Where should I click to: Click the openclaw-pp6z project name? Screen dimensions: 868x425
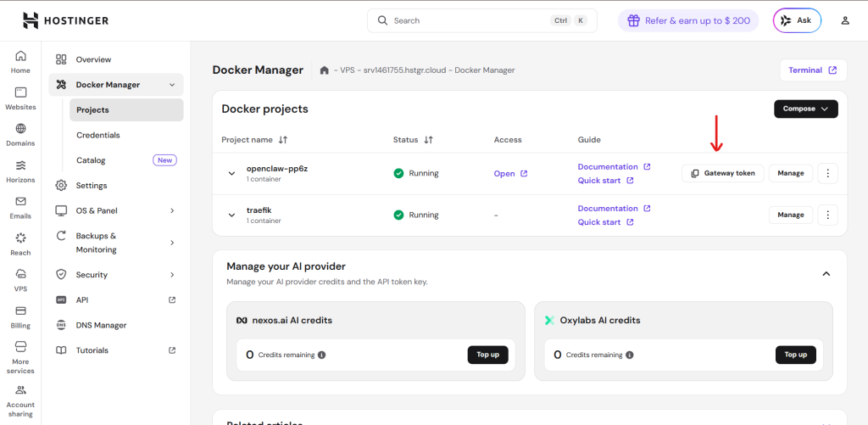(x=277, y=169)
